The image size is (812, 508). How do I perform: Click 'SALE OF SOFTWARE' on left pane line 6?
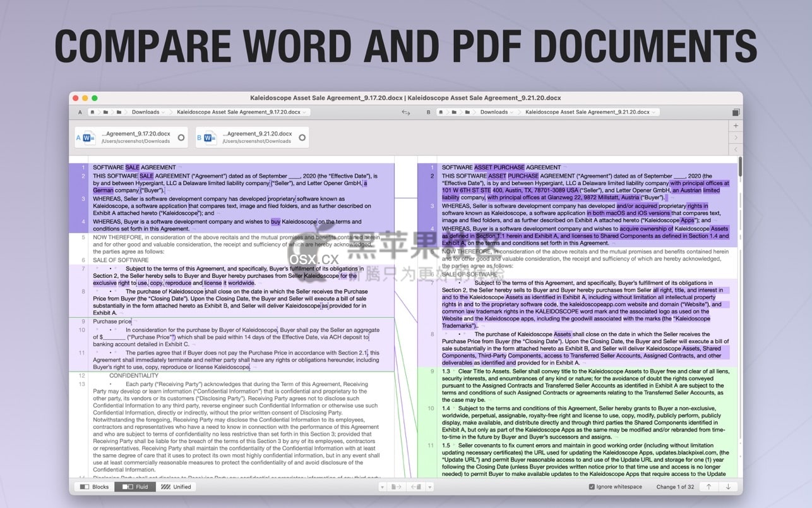tap(121, 260)
